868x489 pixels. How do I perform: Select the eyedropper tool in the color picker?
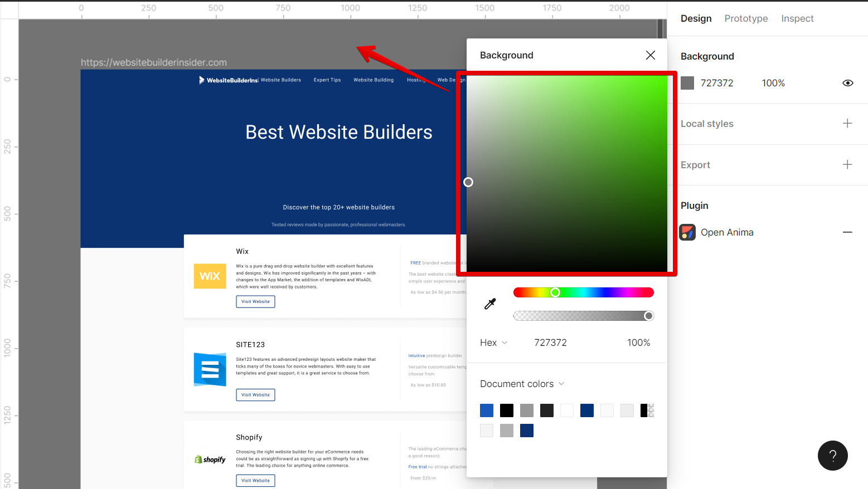coord(490,304)
